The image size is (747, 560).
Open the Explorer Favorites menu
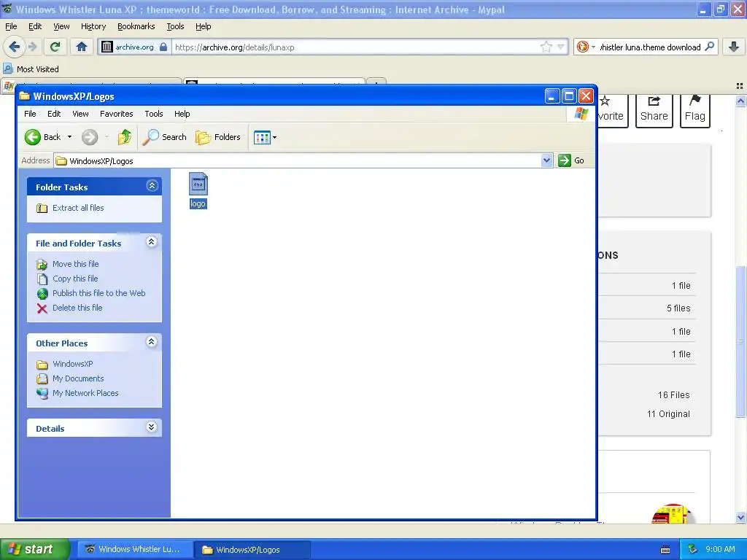point(117,114)
